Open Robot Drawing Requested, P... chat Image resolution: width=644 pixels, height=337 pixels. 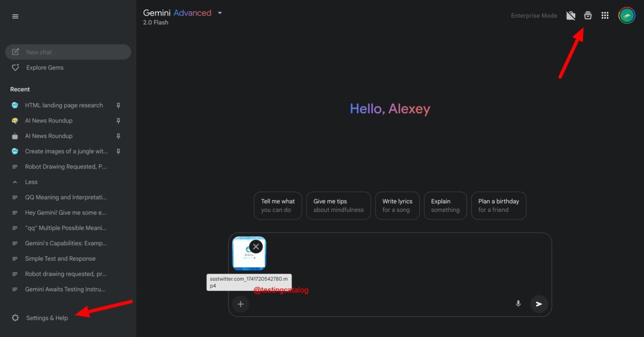click(65, 167)
